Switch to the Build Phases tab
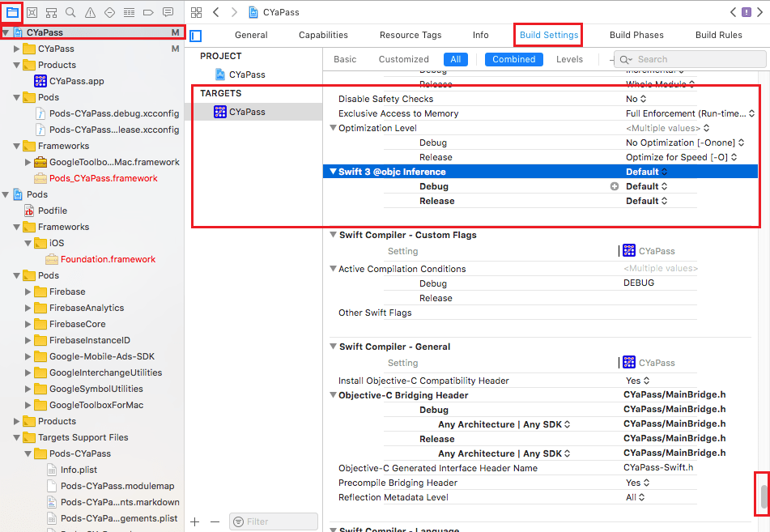 636,35
